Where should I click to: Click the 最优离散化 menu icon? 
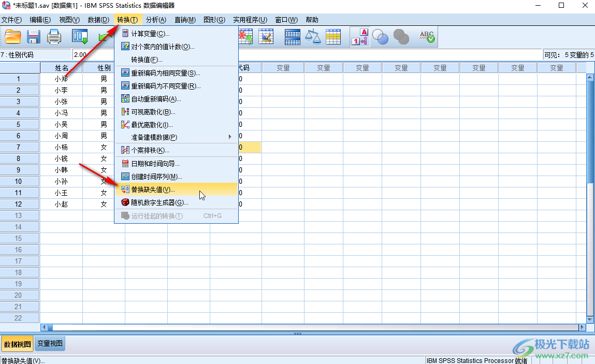tap(125, 124)
